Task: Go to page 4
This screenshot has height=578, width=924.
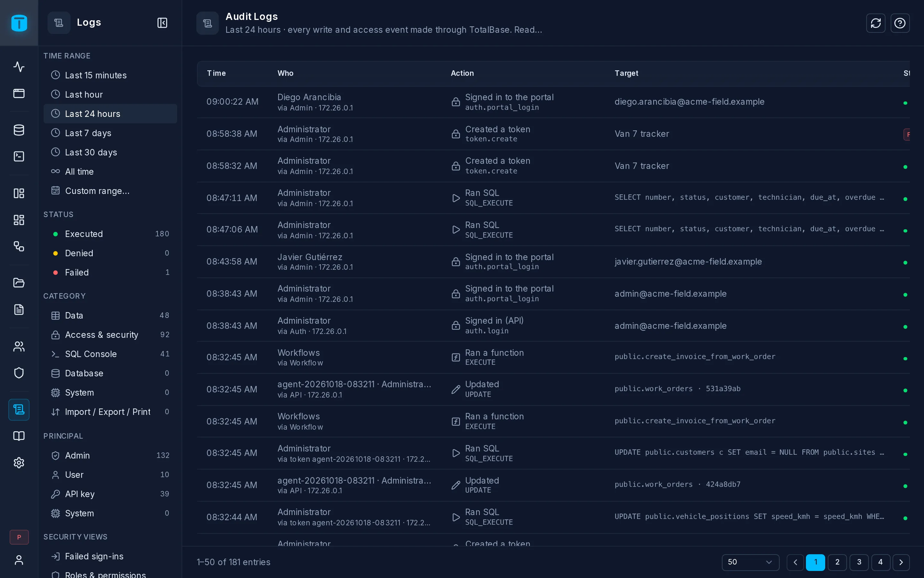Action: tap(880, 562)
